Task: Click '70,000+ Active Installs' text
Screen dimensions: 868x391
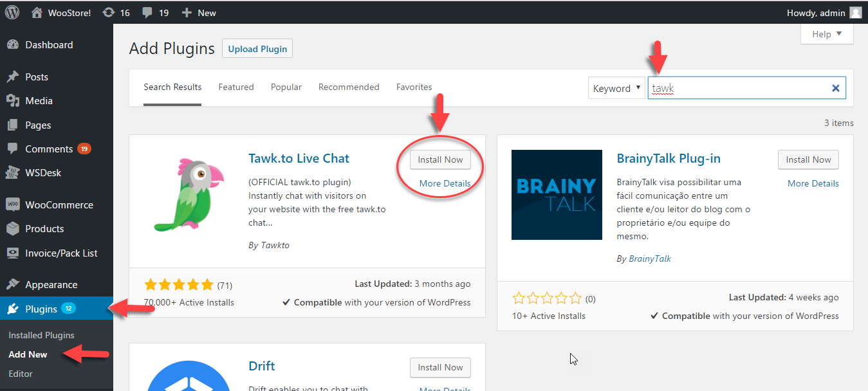Action: (189, 302)
